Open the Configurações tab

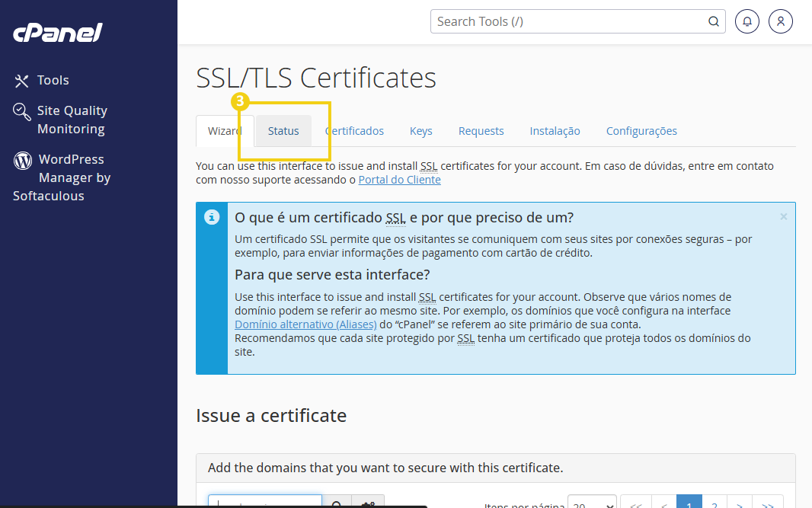coord(641,131)
